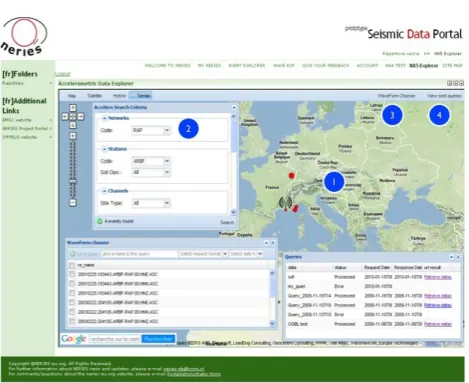469x383 pixels.
Task: Collapse the Channels section
Action: click(104, 191)
